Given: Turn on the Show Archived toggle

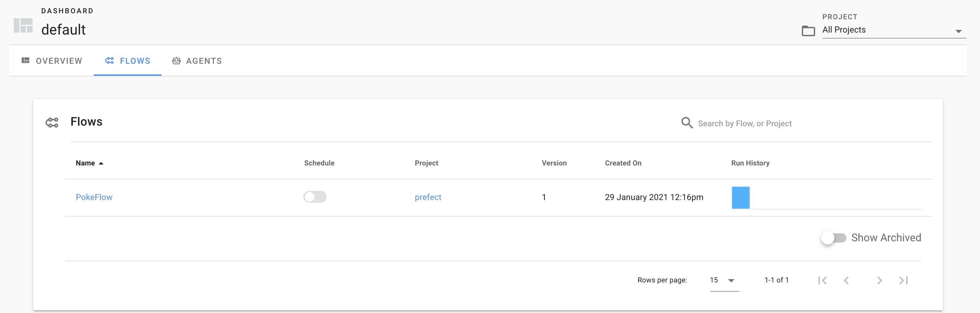Looking at the screenshot, I should pyautogui.click(x=835, y=238).
